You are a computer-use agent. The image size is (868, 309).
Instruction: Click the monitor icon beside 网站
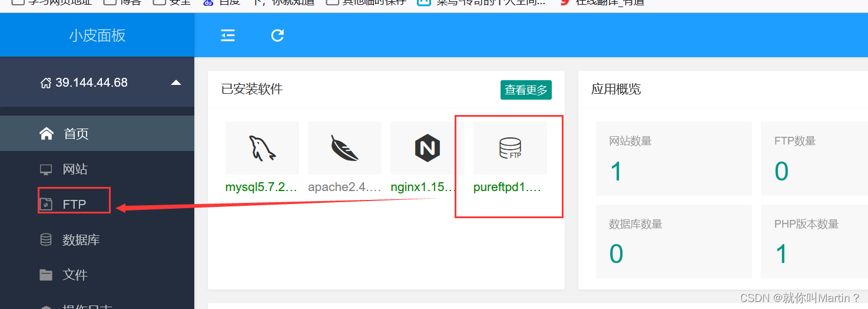[46, 170]
